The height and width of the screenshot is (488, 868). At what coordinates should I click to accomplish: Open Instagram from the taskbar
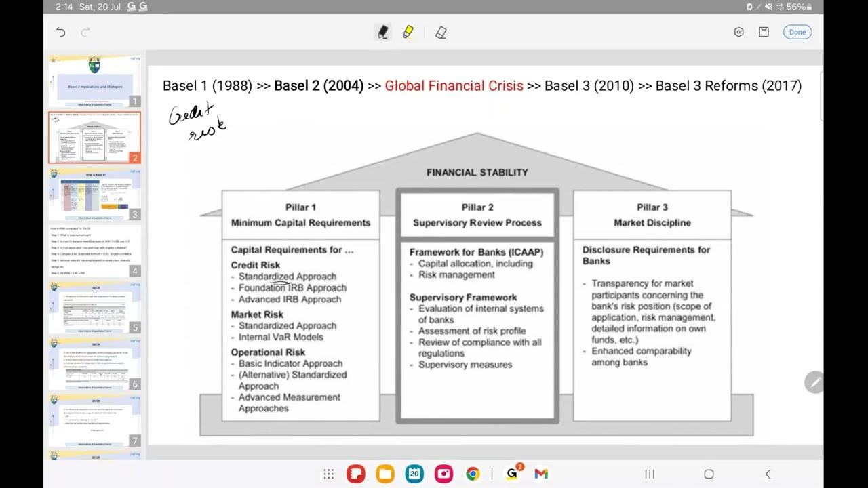(443, 474)
